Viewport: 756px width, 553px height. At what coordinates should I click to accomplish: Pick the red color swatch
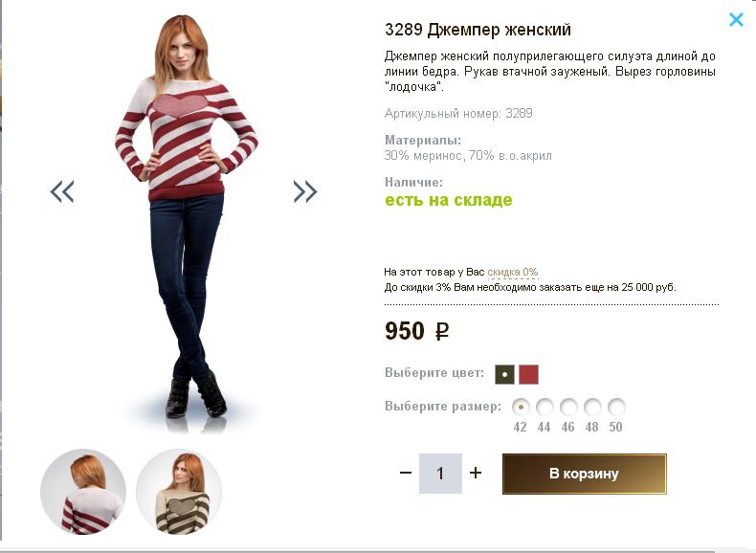coord(528,374)
